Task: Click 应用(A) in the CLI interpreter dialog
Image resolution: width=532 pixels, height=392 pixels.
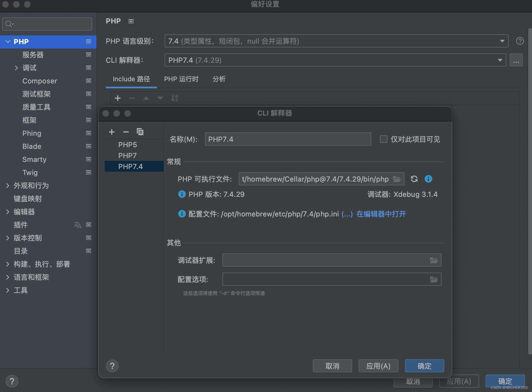Action: coord(378,366)
